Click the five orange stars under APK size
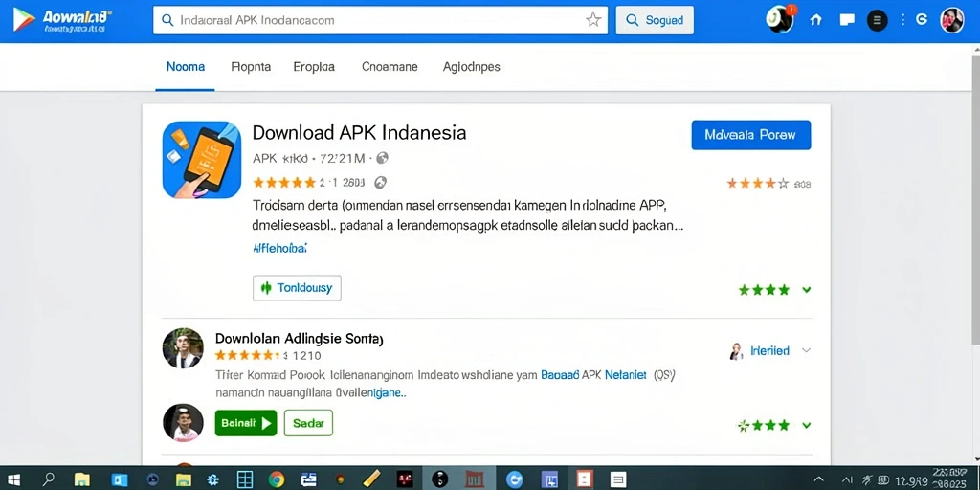980x490 pixels. 284,183
